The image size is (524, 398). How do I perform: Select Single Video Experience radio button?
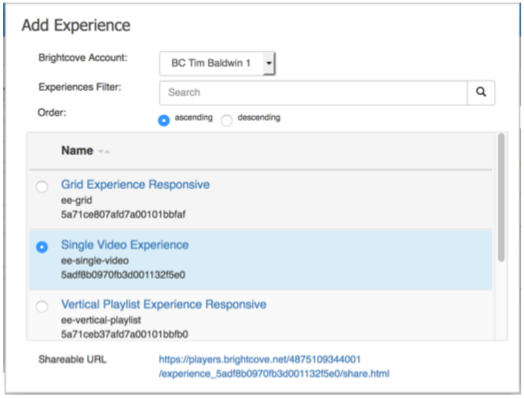[x=42, y=247]
